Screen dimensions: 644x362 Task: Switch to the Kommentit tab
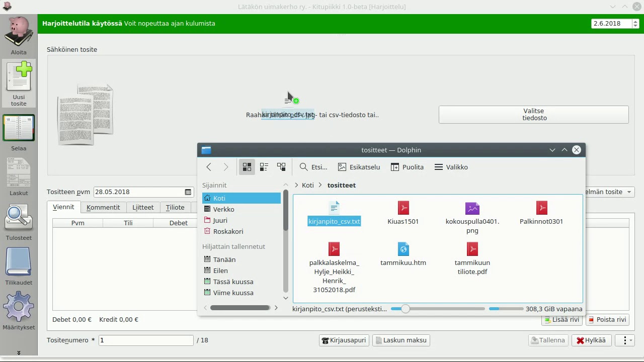tap(103, 207)
